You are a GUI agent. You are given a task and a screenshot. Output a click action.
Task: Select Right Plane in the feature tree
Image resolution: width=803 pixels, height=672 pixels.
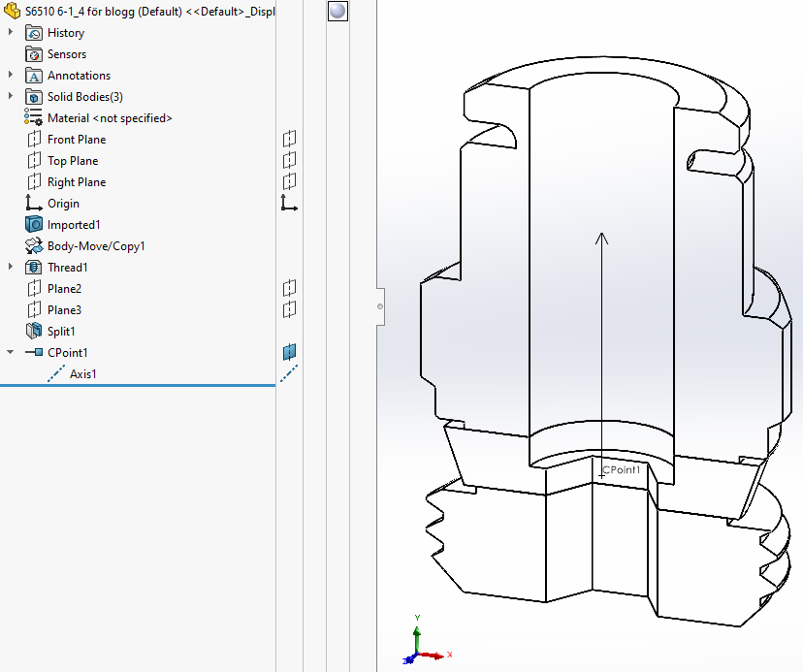coord(77,182)
